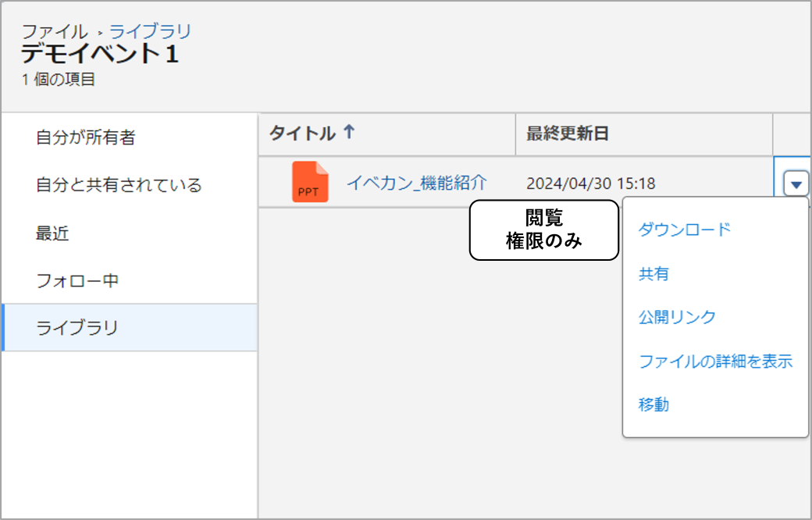Click ファイル in the breadcrumb
This screenshot has width=812, height=520.
click(54, 32)
